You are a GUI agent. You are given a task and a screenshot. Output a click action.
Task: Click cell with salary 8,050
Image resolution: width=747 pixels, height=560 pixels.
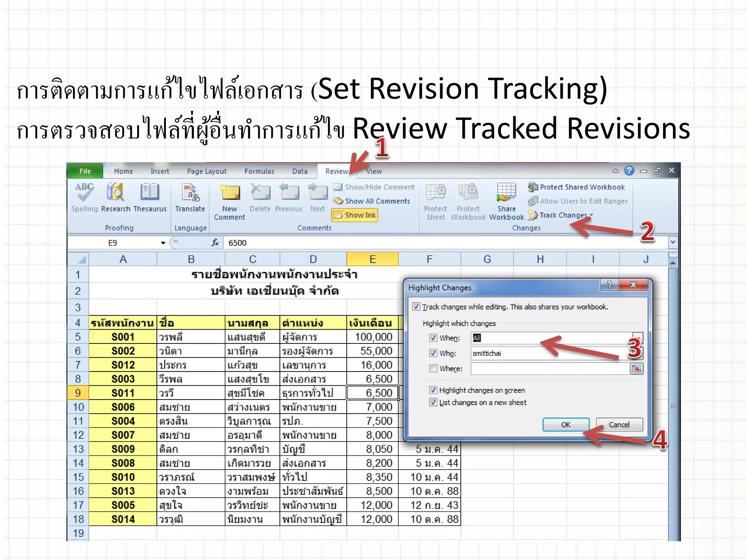372,449
